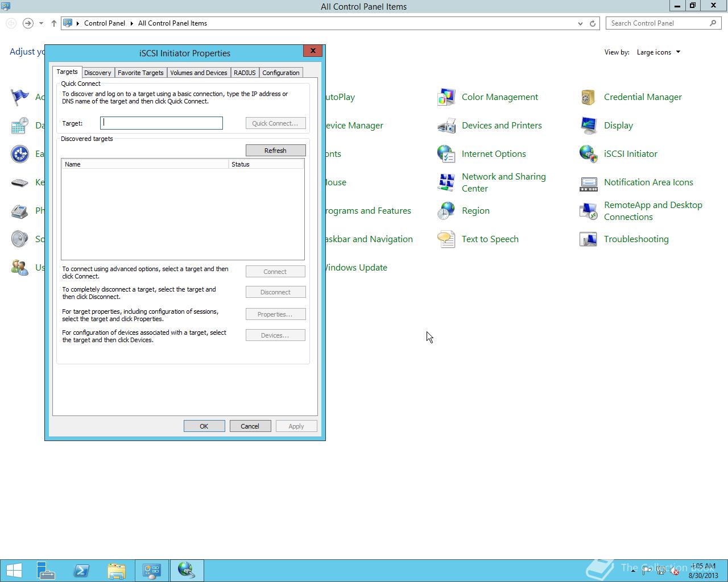Screen dimensions: 728x582
Task: Click RemoteApp and Desktop Connections icon
Action: point(589,211)
